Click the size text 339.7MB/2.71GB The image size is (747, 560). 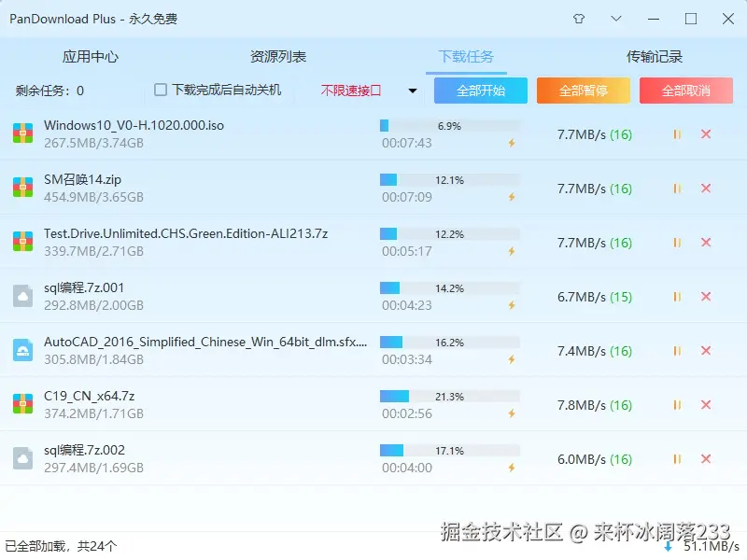94,251
